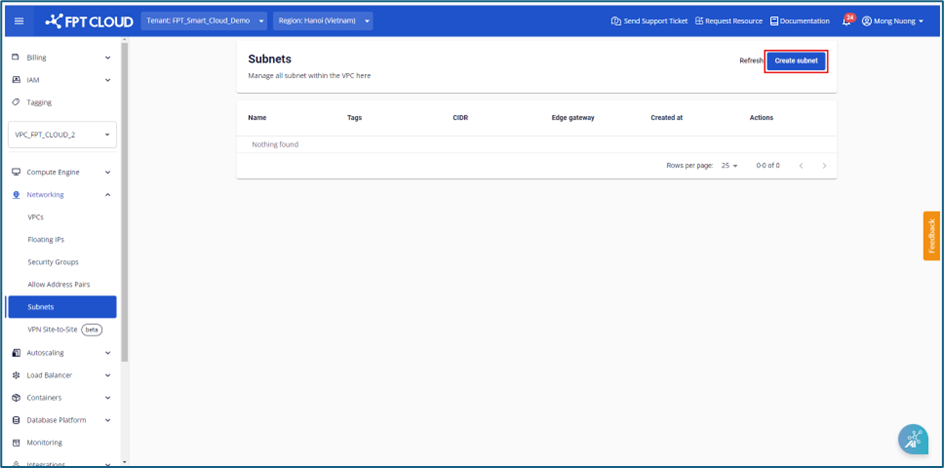This screenshot has width=944, height=468.
Task: Open the orange Feedback tab
Action: point(931,235)
